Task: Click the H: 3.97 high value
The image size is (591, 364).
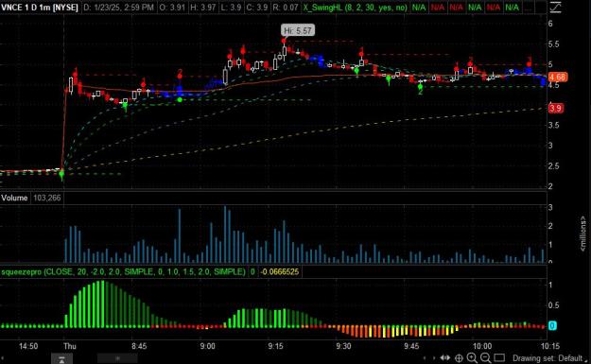Action: 202,8
